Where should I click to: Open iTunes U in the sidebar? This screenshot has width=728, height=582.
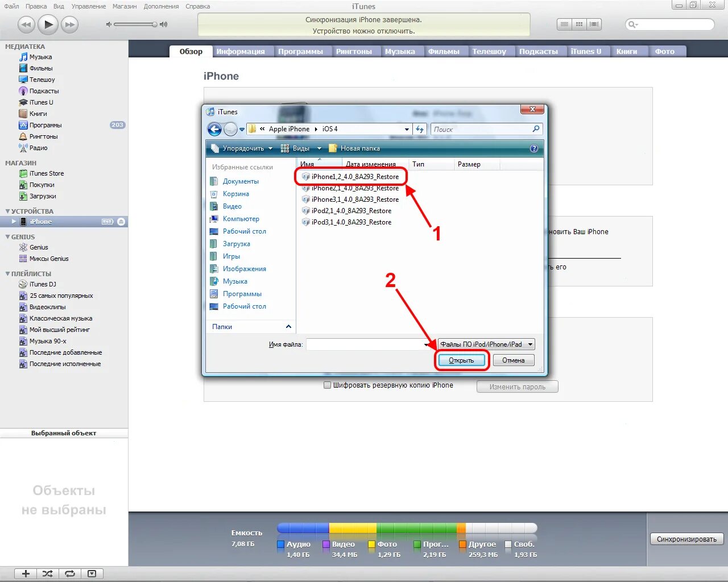(41, 102)
